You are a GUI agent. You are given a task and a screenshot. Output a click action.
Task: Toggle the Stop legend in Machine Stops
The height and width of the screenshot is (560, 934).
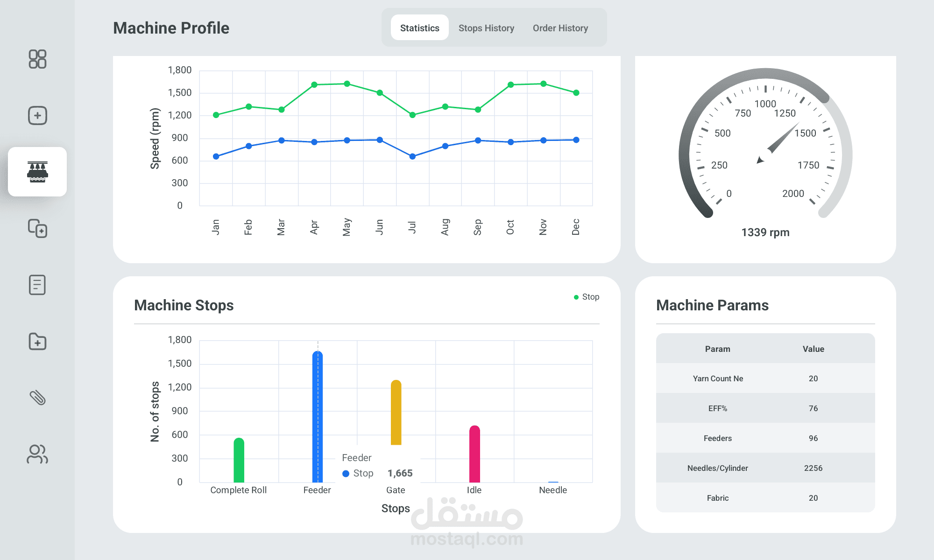point(587,297)
